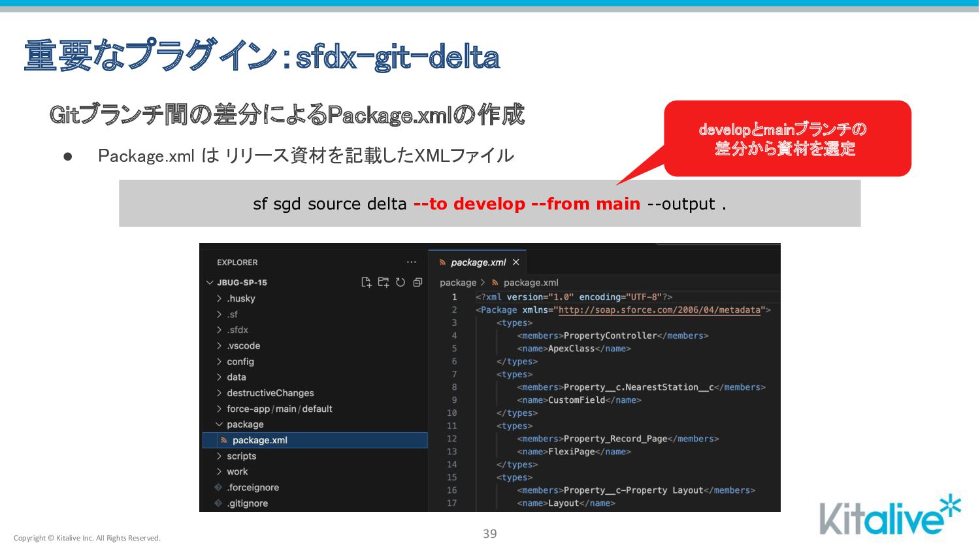Viewport: 980px width, 551px height.
Task: Expand the scripts folder
Action: (220, 456)
